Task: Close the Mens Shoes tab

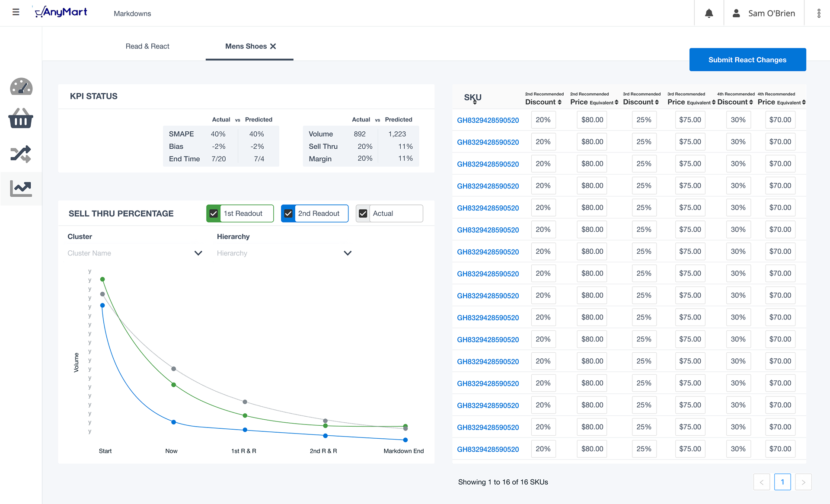Action: [273, 46]
